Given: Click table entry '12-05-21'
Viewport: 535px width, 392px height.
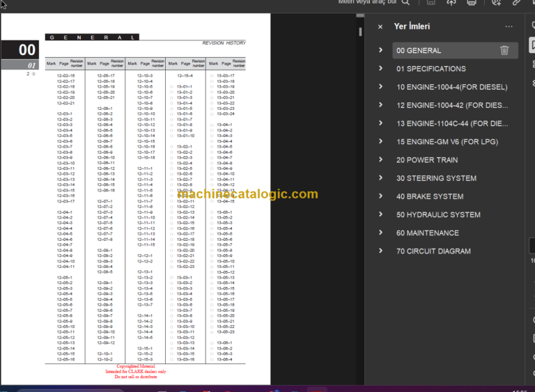Looking at the screenshot, I should point(106,97).
